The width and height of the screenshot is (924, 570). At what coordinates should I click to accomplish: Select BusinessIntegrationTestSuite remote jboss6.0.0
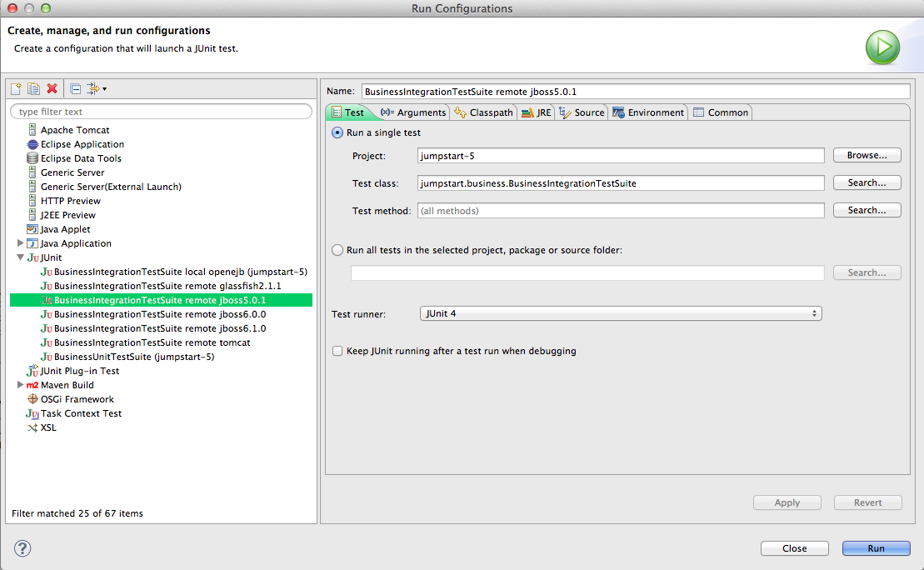pyautogui.click(x=160, y=314)
